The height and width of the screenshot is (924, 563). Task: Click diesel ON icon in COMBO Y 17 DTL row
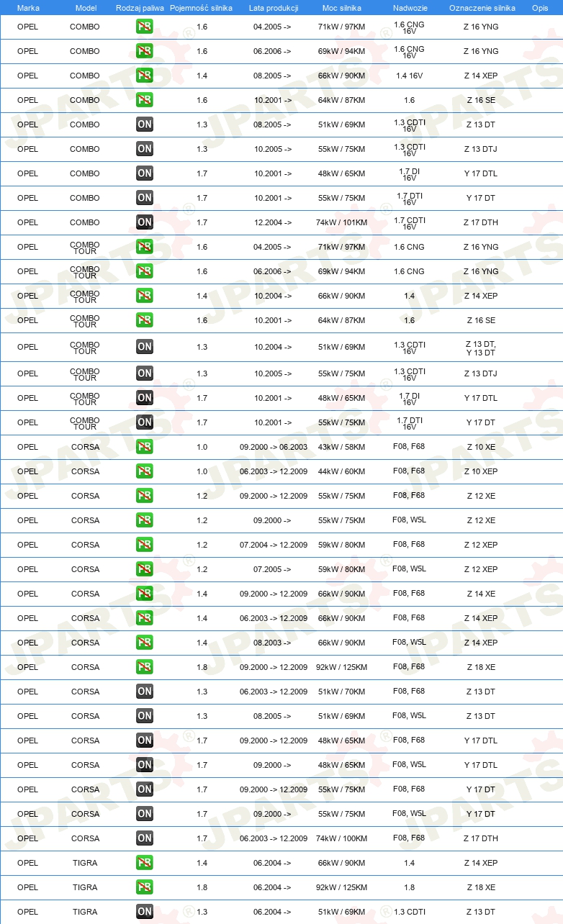click(x=145, y=173)
